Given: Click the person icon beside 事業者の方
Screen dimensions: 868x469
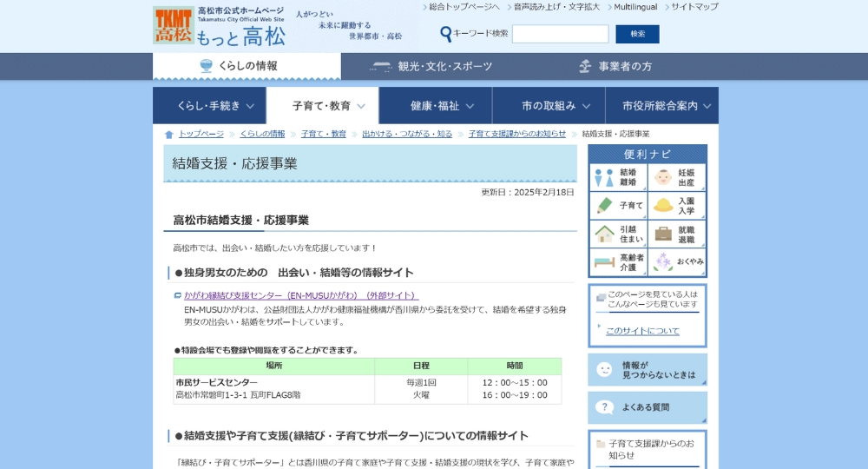Looking at the screenshot, I should (585, 67).
